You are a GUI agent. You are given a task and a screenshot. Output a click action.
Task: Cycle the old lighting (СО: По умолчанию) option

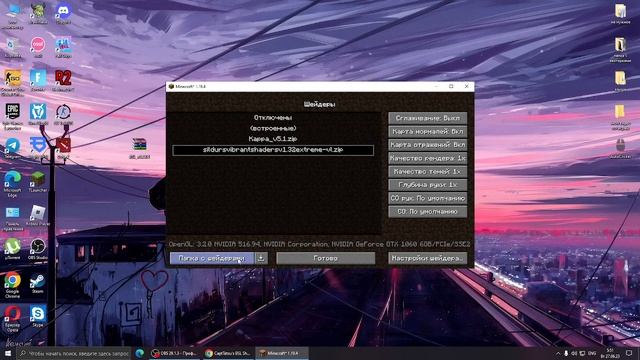[427, 211]
